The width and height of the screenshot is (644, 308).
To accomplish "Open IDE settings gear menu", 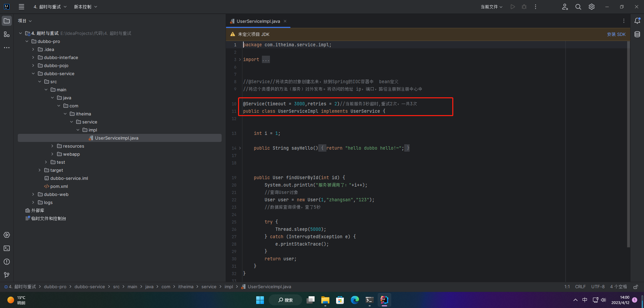I will (x=591, y=7).
